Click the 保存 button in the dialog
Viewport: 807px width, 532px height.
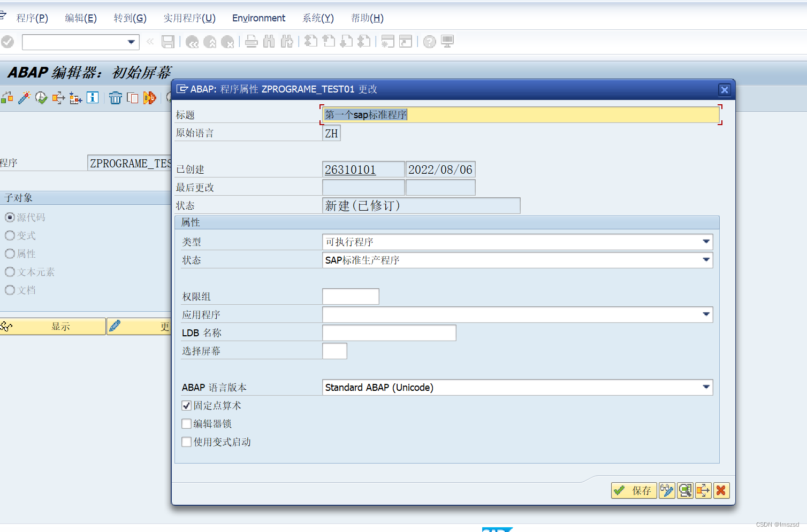(634, 490)
